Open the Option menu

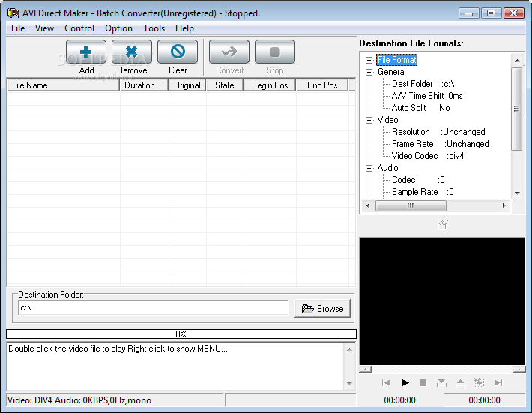pos(118,28)
